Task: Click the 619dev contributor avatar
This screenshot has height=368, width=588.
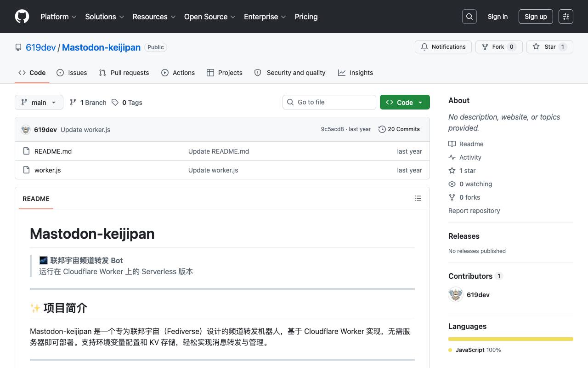Action: (x=456, y=294)
